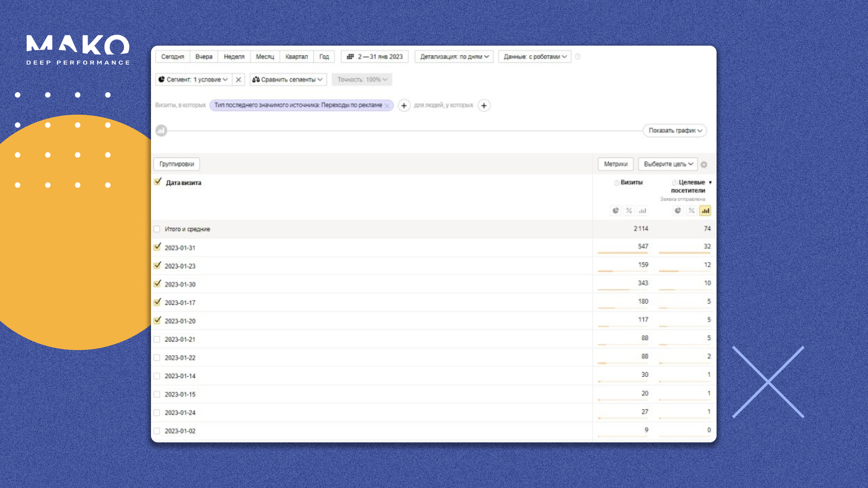The height and width of the screenshot is (488, 868).
Task: Expand Выберите цель dropdown
Action: [668, 164]
